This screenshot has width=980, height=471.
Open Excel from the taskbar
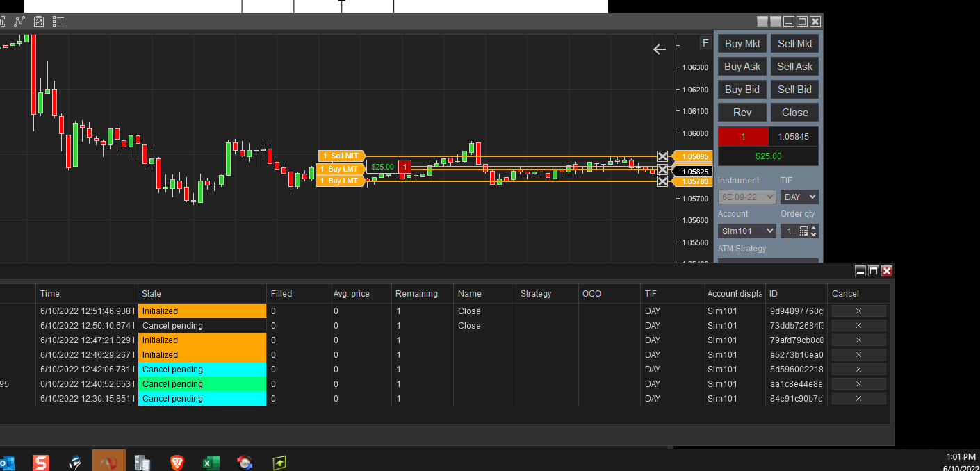pos(211,462)
